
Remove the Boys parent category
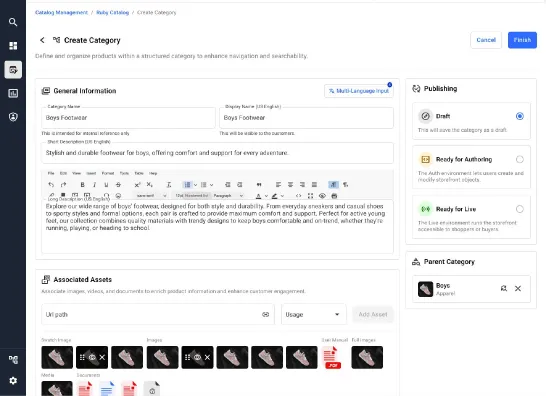[518, 288]
